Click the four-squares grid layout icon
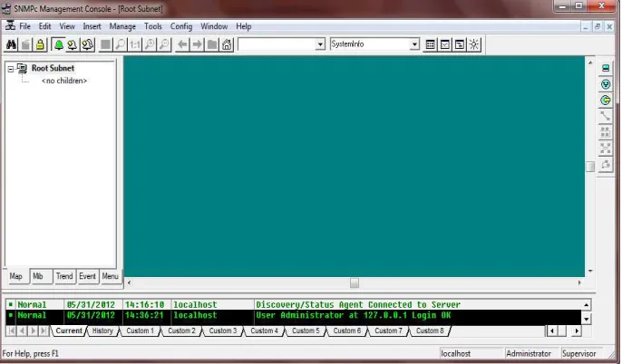 [606, 132]
